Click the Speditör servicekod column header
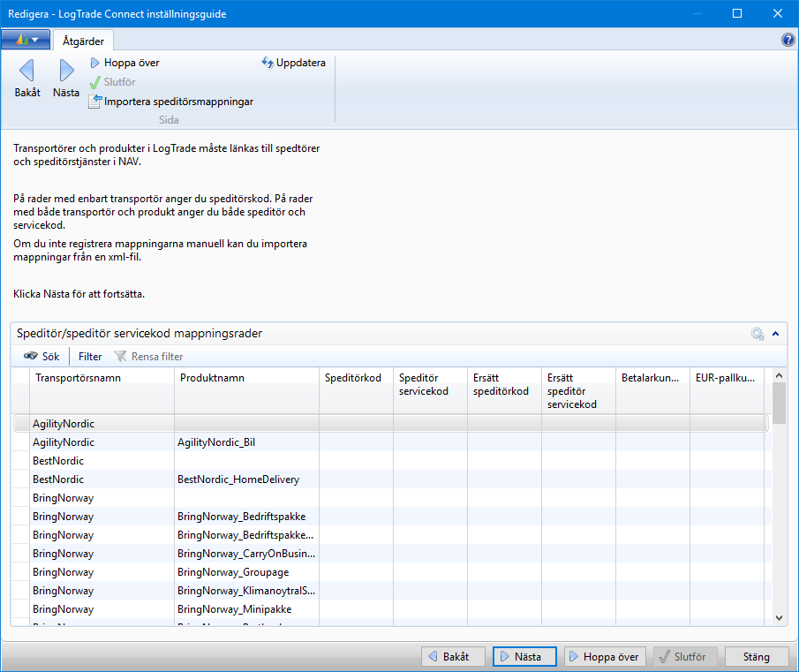This screenshot has width=799, height=672. [x=430, y=390]
